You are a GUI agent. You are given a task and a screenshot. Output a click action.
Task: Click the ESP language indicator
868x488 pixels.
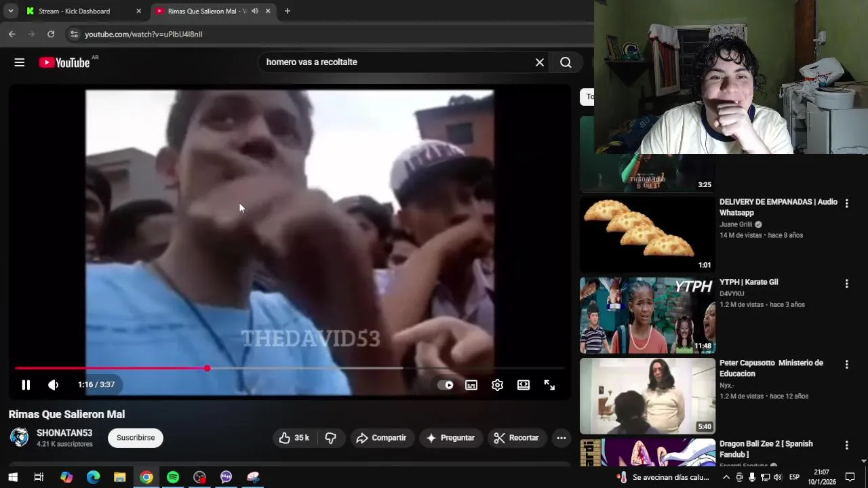tap(794, 477)
